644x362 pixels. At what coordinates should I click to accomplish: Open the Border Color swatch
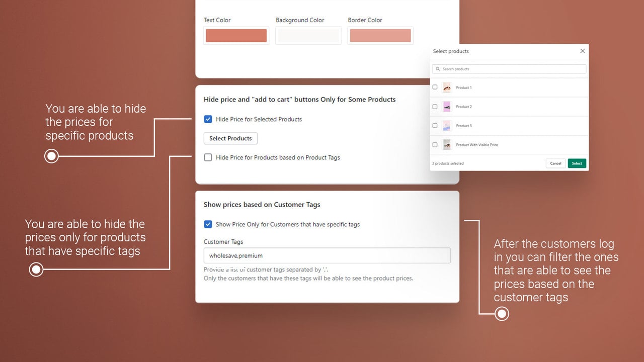pyautogui.click(x=380, y=36)
